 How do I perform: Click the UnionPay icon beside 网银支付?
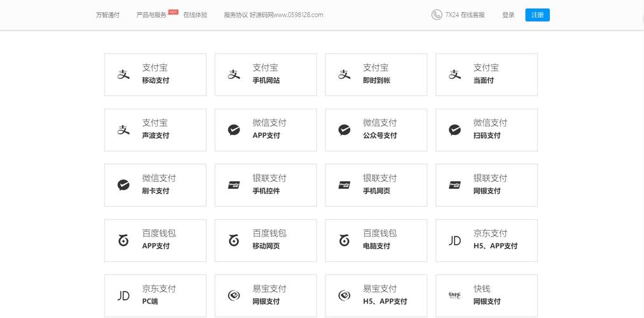click(x=455, y=185)
